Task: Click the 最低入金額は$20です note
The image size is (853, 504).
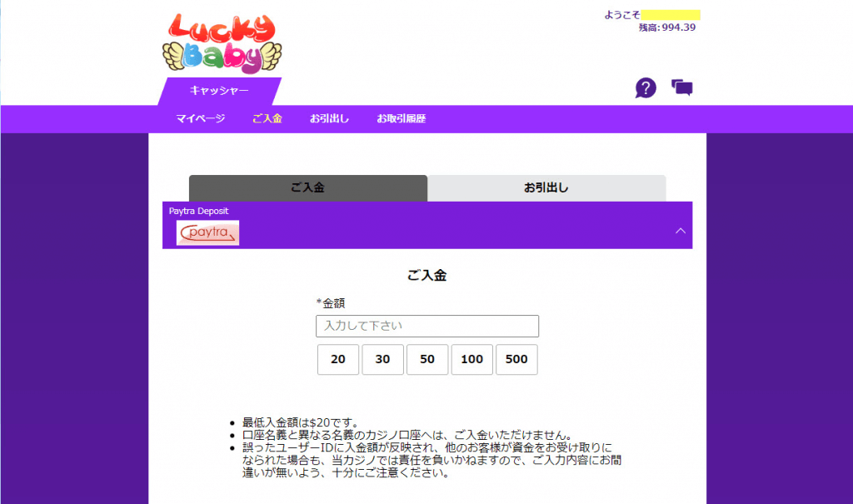Action: click(301, 422)
